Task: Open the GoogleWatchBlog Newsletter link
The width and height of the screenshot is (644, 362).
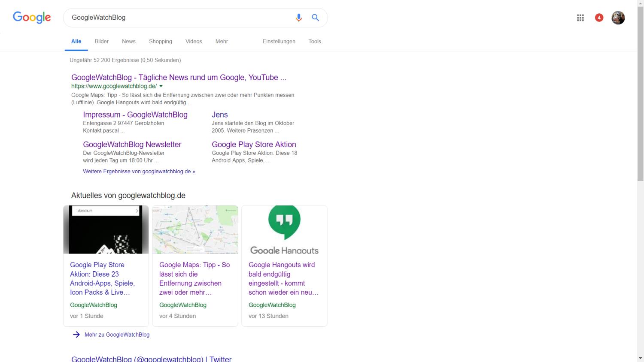Action: click(132, 145)
